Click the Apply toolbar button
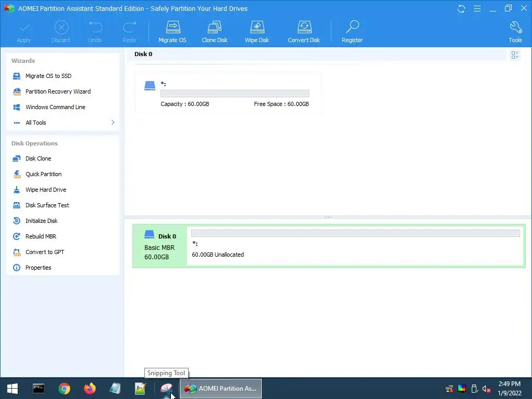This screenshot has width=532, height=399. click(x=24, y=32)
